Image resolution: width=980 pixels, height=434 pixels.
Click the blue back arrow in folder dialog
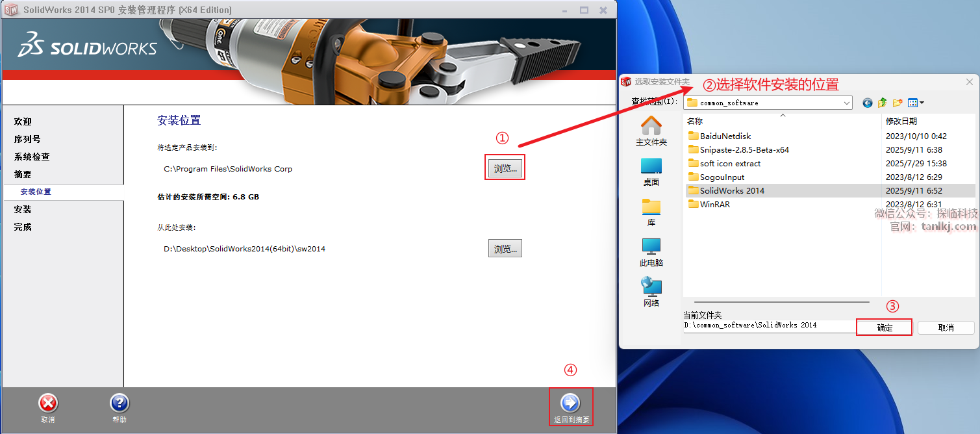(x=867, y=103)
